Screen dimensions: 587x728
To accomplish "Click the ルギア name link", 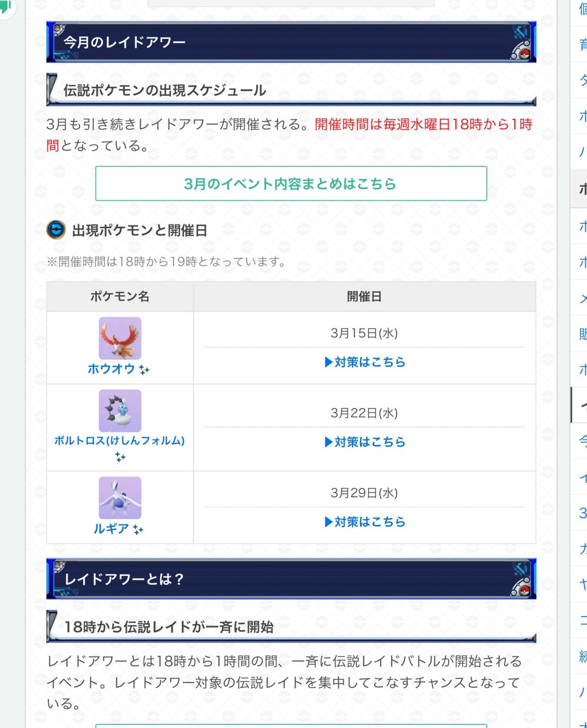I will 111,528.
